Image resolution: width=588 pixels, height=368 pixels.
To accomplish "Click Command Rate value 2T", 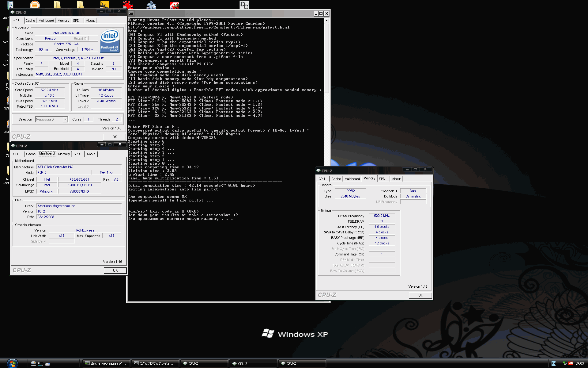I will point(382,254).
